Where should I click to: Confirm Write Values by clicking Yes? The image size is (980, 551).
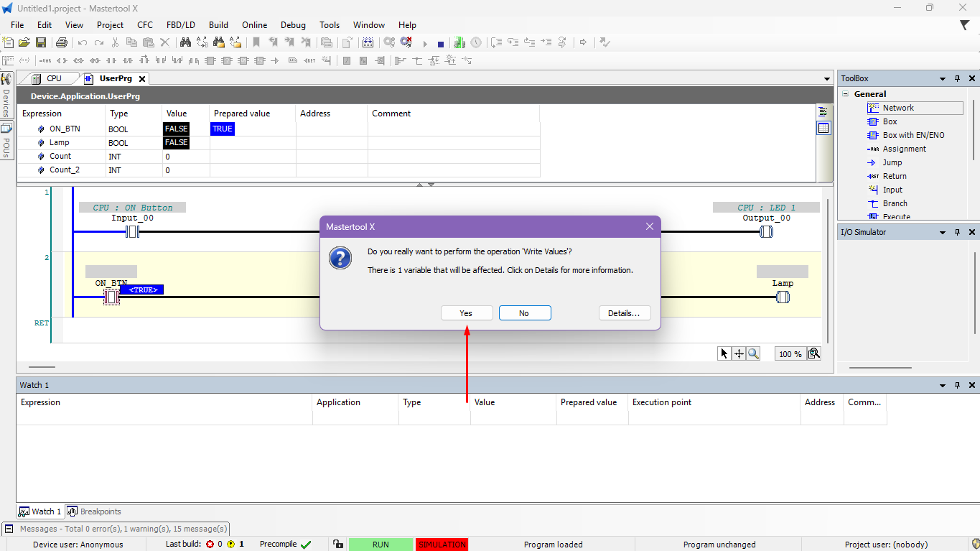pos(466,313)
